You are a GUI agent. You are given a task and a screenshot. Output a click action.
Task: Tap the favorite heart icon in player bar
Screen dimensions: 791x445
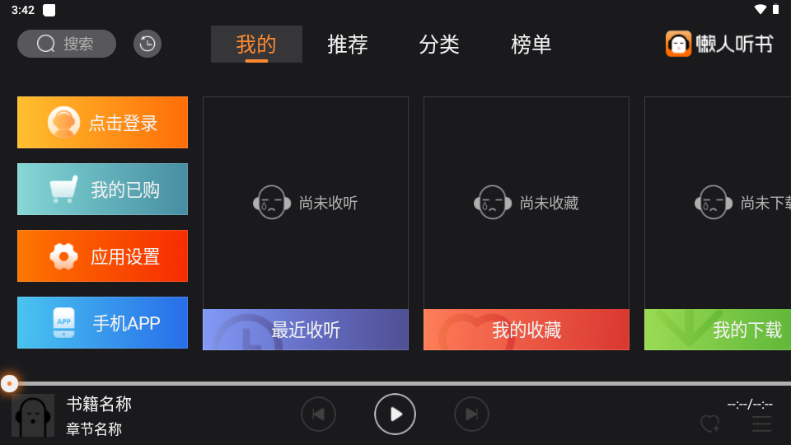coord(710,423)
